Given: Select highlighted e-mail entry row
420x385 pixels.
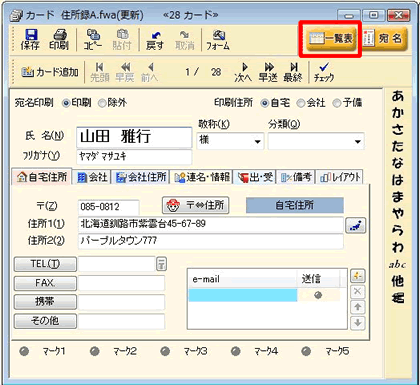Looking at the screenshot, I should point(243,295).
